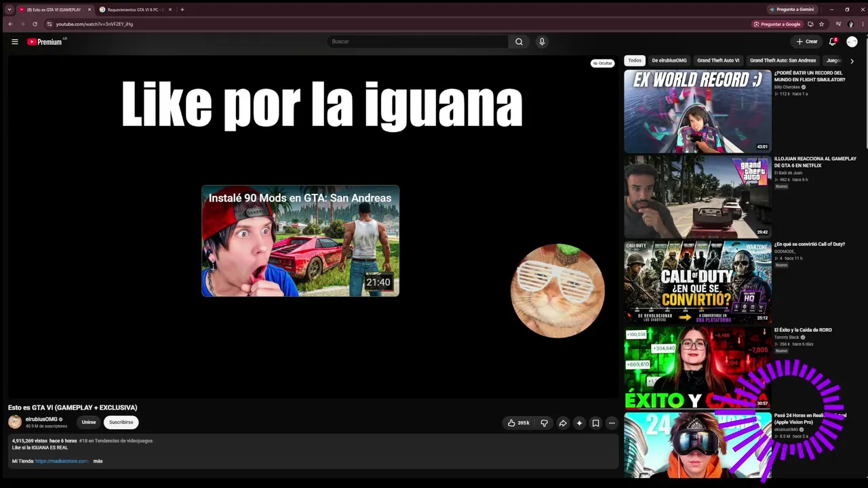Close the Requerimientos GTA VI tab
The image size is (868, 488).
170,9
